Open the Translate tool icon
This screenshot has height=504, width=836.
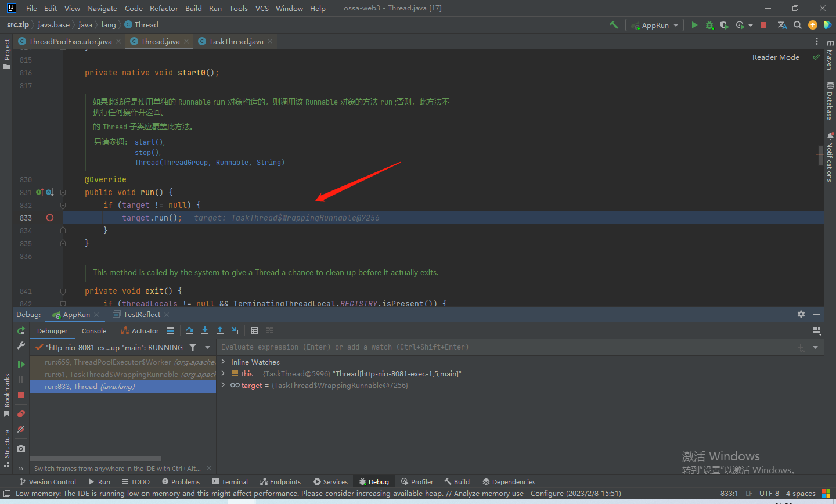pos(783,25)
